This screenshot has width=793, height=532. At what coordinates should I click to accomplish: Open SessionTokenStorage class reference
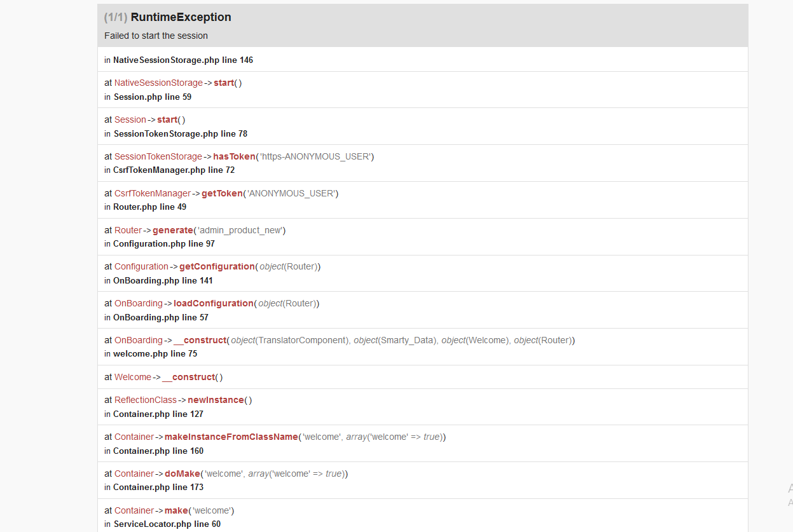[158, 156]
